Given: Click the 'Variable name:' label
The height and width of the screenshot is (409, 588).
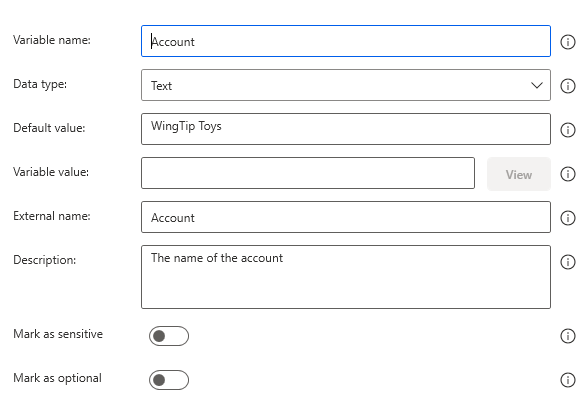Looking at the screenshot, I should click(x=52, y=40).
